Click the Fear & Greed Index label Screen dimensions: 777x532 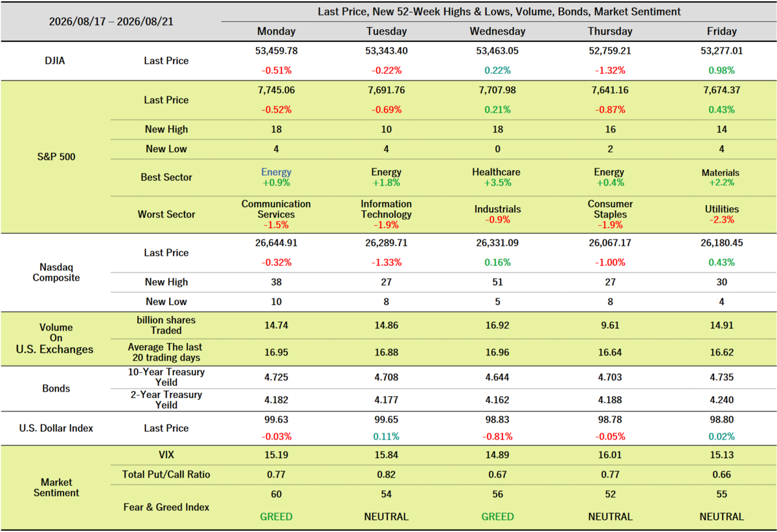[166, 507]
